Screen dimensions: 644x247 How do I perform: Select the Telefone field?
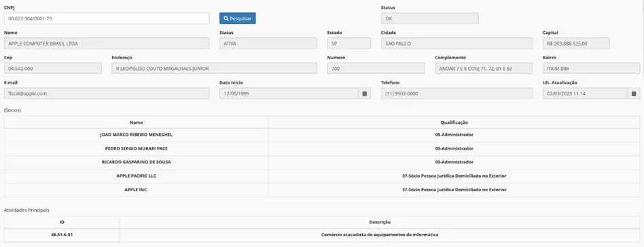click(457, 93)
